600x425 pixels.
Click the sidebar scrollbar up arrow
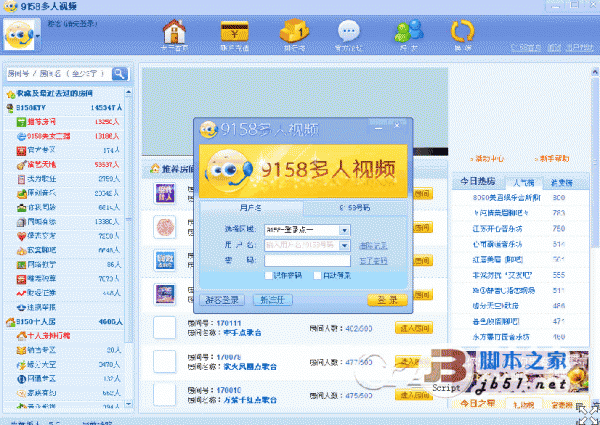coord(129,92)
